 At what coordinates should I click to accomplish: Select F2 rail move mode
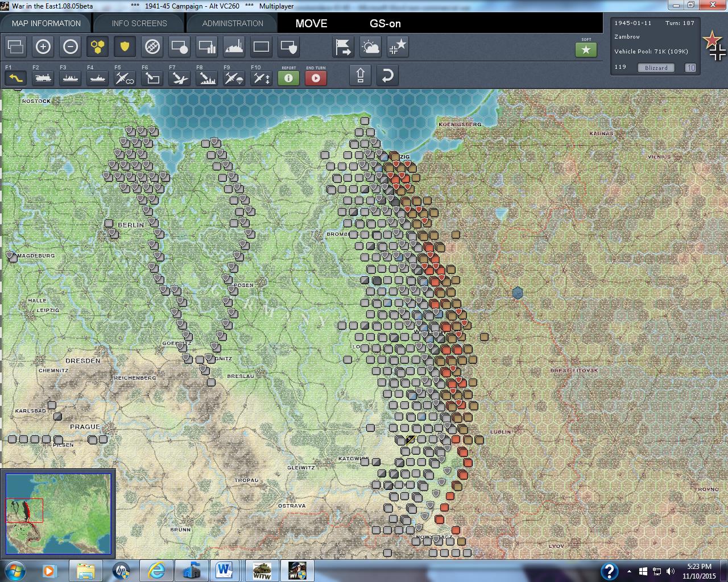tap(43, 77)
